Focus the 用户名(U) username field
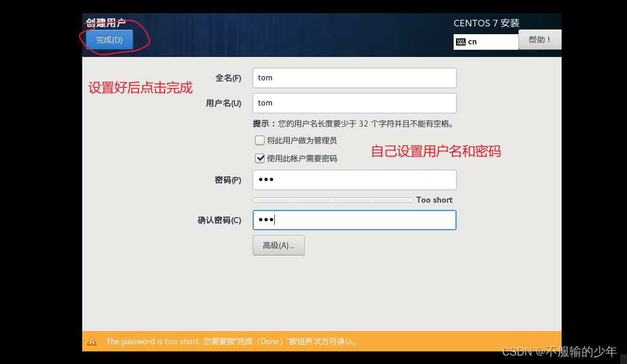This screenshot has width=627, height=364. (x=354, y=103)
